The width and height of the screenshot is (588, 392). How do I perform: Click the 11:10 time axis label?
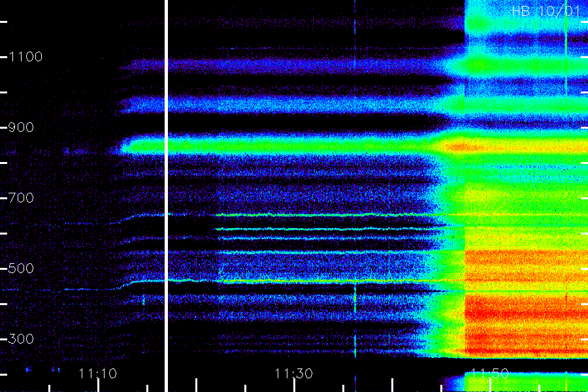[98, 374]
